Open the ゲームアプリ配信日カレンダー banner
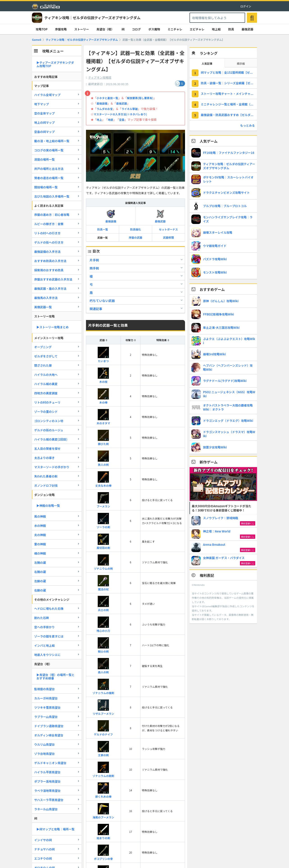 coord(223,484)
